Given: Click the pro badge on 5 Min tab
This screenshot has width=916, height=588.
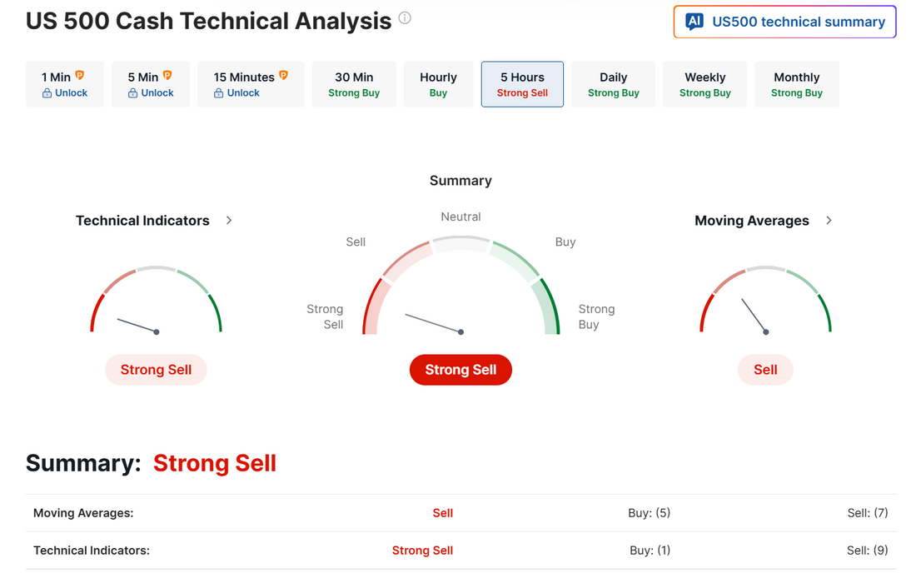Looking at the screenshot, I should [x=167, y=76].
